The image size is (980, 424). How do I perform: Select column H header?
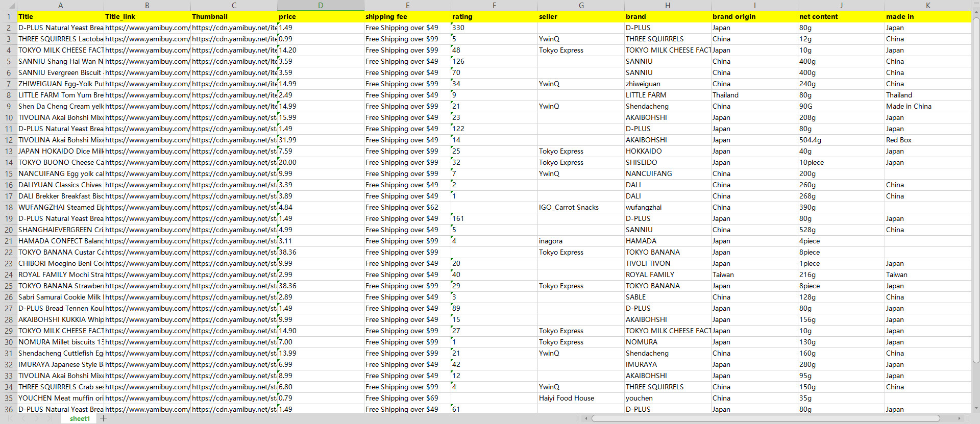pos(668,5)
